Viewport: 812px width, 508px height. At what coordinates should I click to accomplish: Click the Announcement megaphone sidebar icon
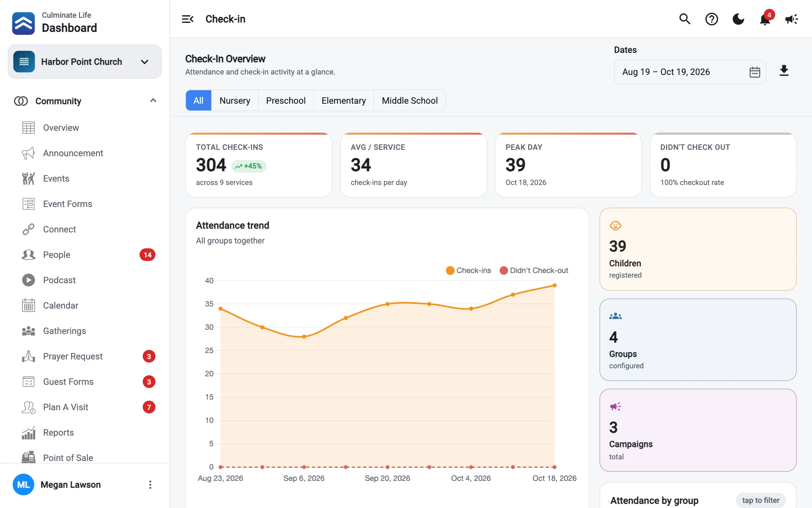tap(28, 153)
